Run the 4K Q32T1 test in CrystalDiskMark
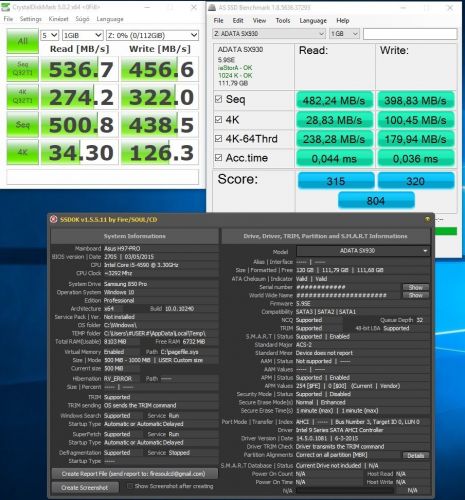The height and width of the screenshot is (500, 465). [23, 97]
